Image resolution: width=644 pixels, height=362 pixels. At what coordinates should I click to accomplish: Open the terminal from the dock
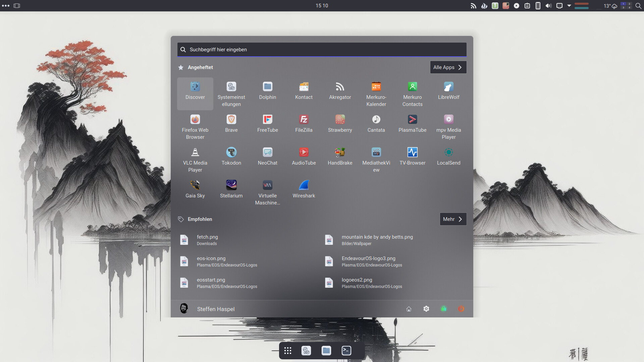pos(346,351)
